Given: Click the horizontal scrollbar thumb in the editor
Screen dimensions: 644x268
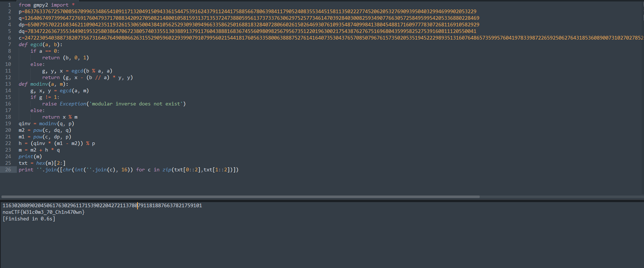Looking at the screenshot, I should [240, 197].
